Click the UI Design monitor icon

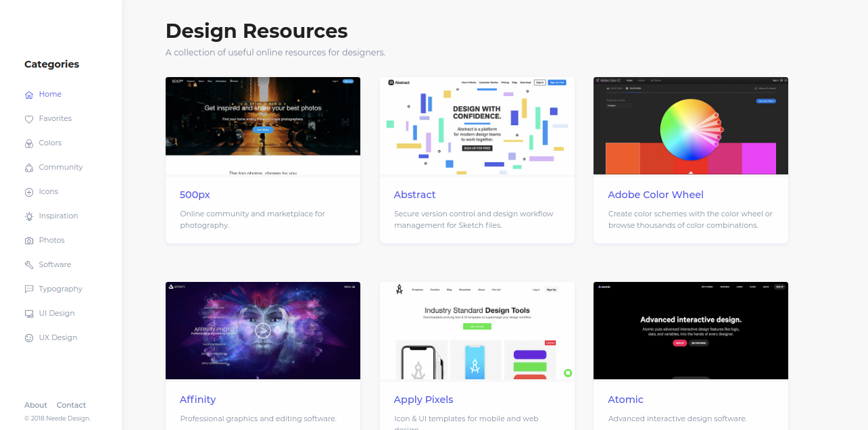pos(29,314)
